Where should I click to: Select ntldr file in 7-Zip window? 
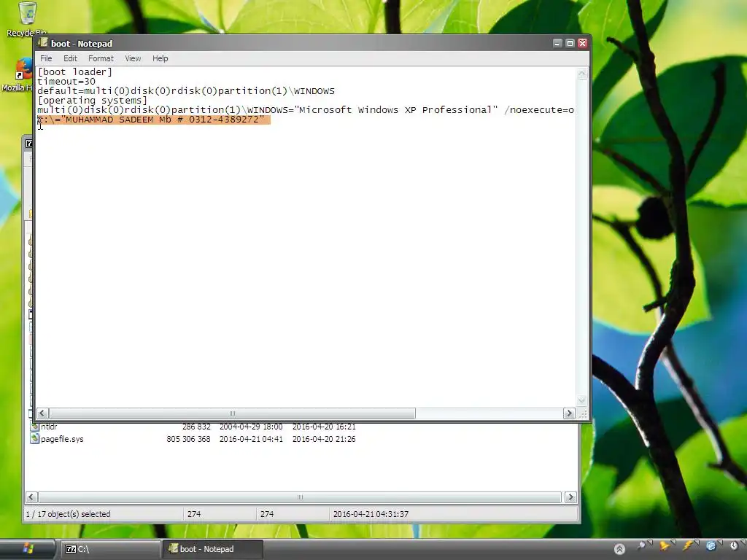click(x=49, y=427)
